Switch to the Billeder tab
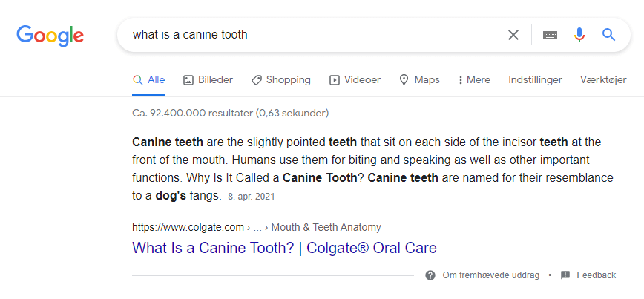 tap(208, 80)
